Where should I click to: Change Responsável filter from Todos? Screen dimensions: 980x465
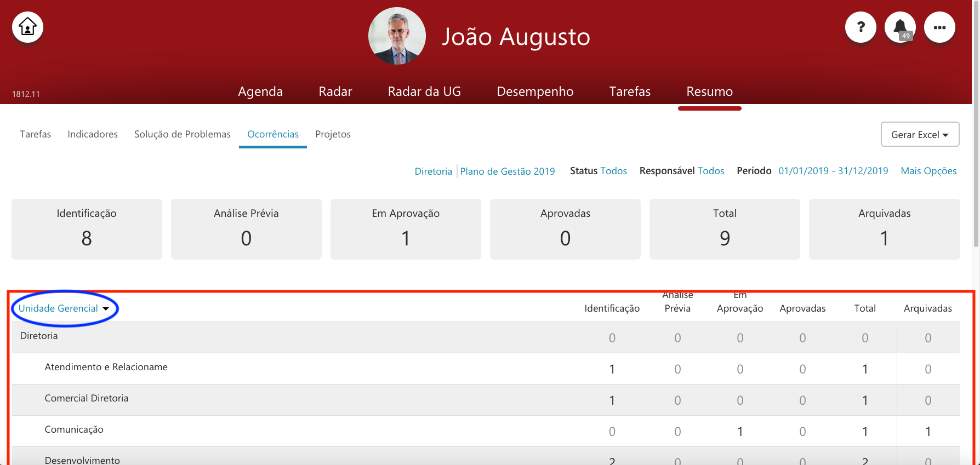click(x=711, y=171)
